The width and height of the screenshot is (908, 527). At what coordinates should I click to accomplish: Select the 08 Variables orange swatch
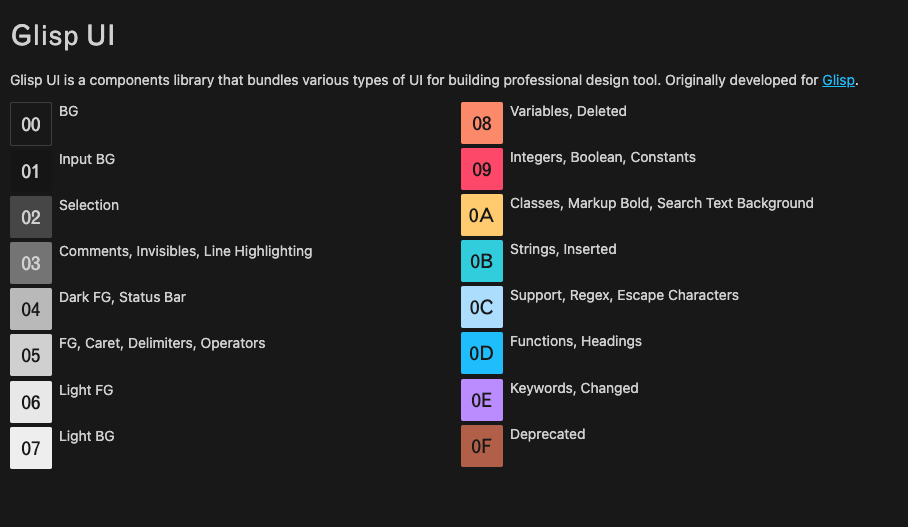482,123
